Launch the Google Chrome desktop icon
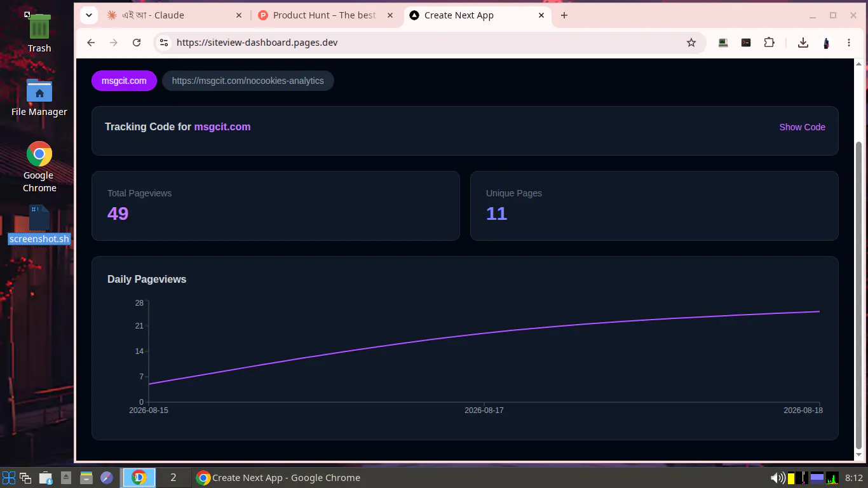The width and height of the screenshot is (868, 488). pos(39,167)
